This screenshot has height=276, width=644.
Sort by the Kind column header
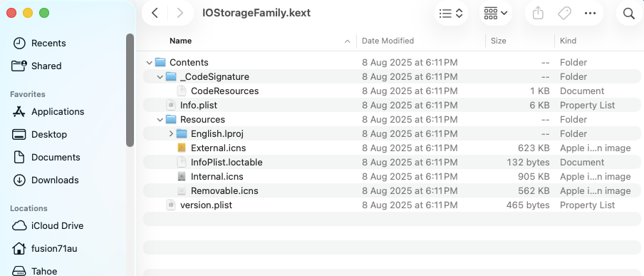tap(568, 41)
